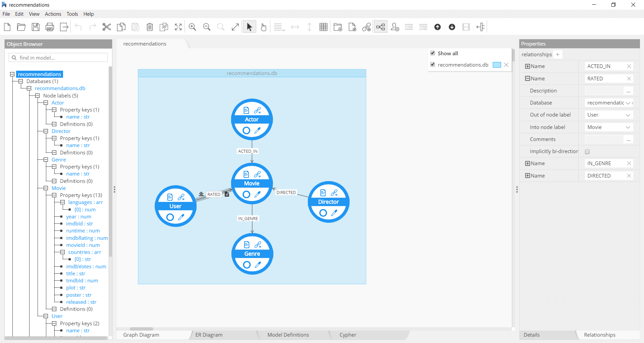Open the Into node label dropdown

(x=608, y=127)
